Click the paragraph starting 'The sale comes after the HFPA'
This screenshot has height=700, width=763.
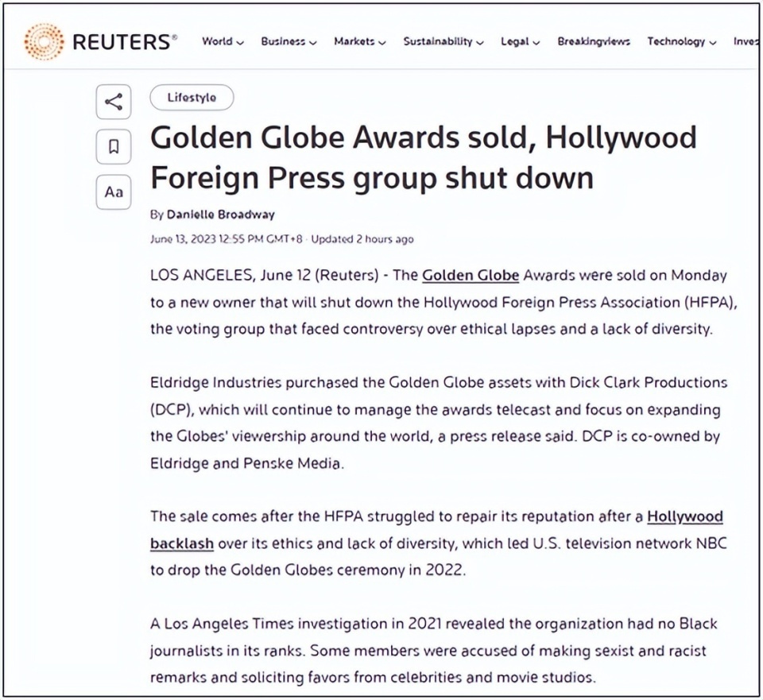[x=439, y=543]
